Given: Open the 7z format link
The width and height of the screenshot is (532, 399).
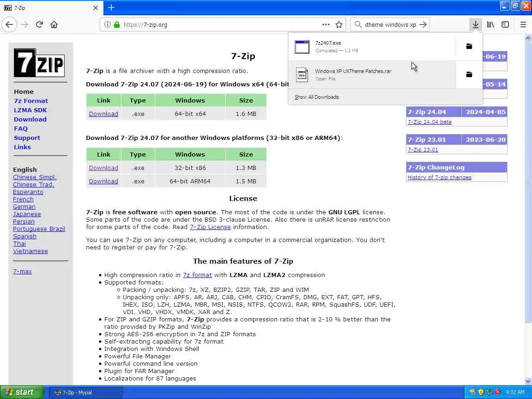Looking at the screenshot, I should 198,275.
